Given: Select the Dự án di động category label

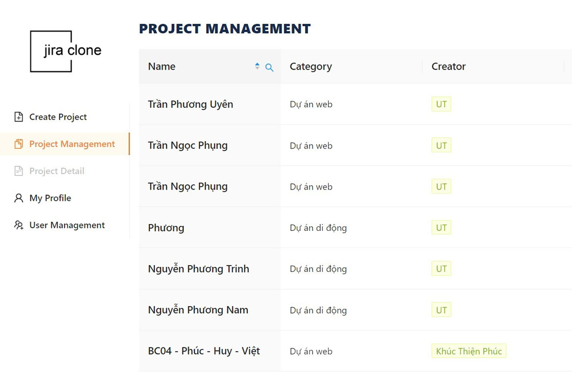Looking at the screenshot, I should coord(318,227).
